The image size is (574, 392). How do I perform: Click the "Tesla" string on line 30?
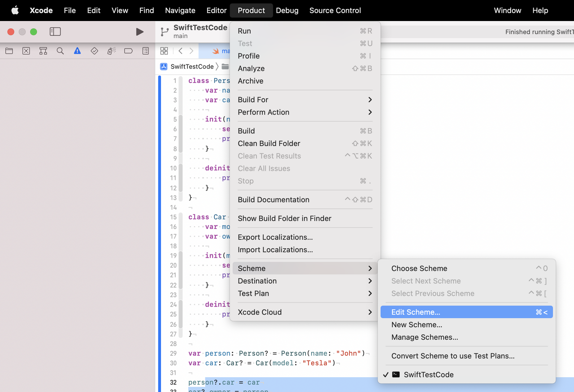[317, 363]
